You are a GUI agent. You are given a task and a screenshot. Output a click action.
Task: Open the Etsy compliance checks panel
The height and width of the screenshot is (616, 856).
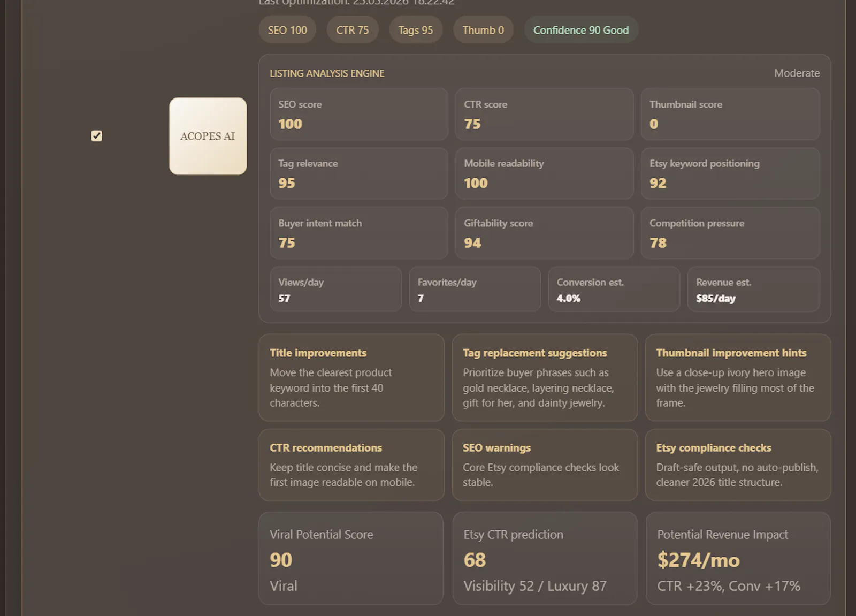[738, 465]
